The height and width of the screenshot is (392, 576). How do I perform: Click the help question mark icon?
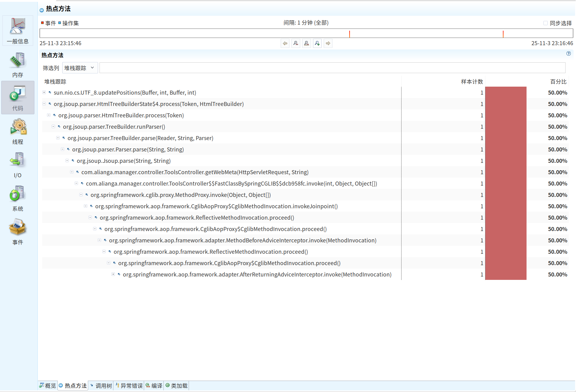(x=568, y=53)
